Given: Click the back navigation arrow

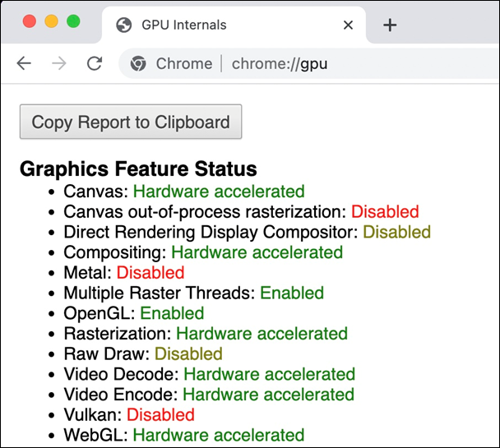Looking at the screenshot, I should pyautogui.click(x=24, y=63).
